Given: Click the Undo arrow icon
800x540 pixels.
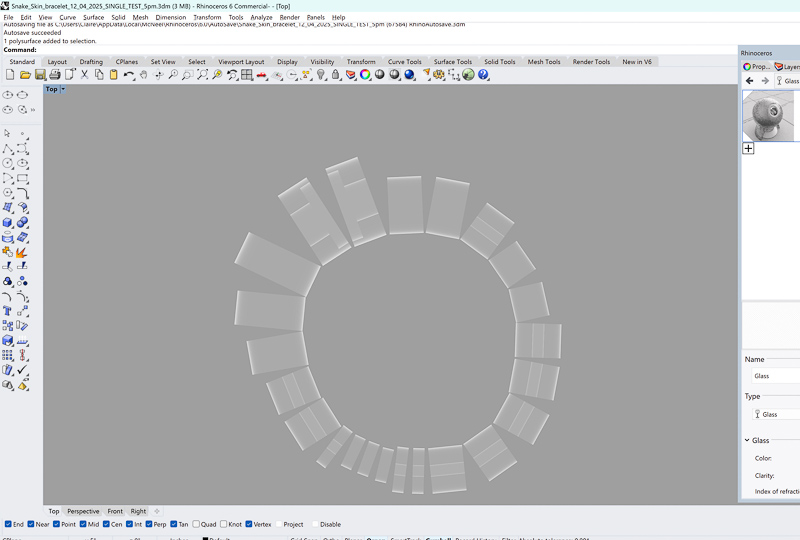Looking at the screenshot, I should coord(129,75).
